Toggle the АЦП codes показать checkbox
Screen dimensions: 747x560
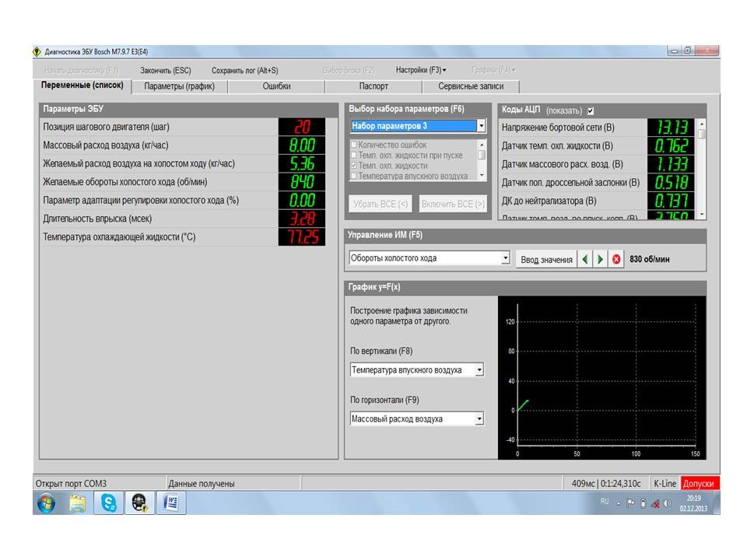[591, 111]
